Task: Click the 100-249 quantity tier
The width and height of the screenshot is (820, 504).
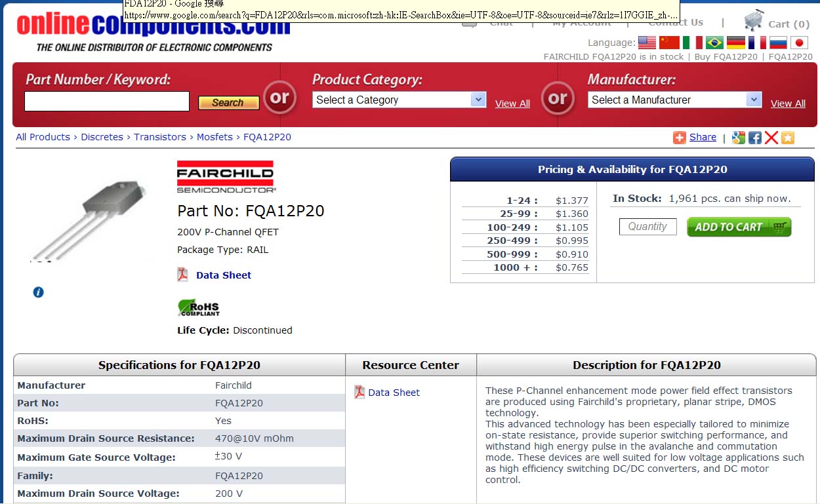Action: [x=512, y=227]
